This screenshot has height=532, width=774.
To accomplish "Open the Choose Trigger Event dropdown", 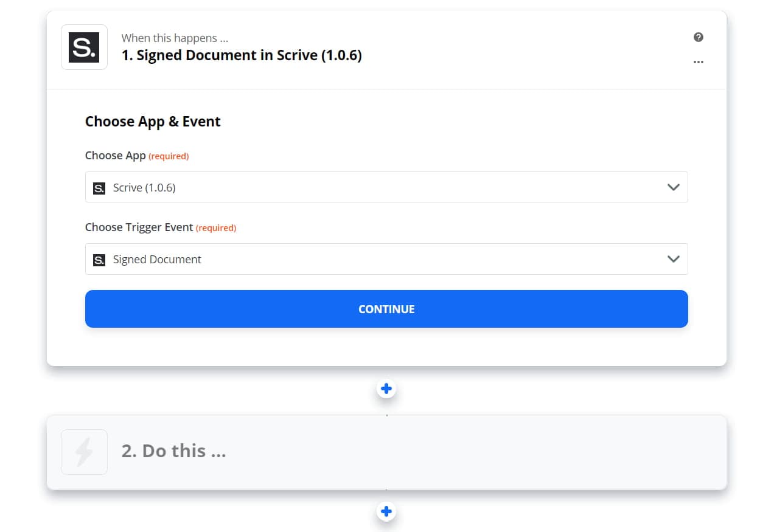I will pyautogui.click(x=386, y=259).
